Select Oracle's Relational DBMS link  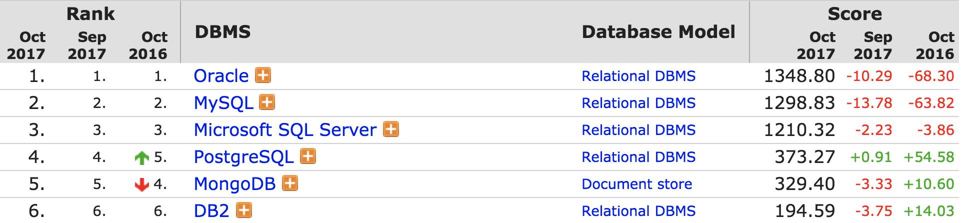coord(638,76)
